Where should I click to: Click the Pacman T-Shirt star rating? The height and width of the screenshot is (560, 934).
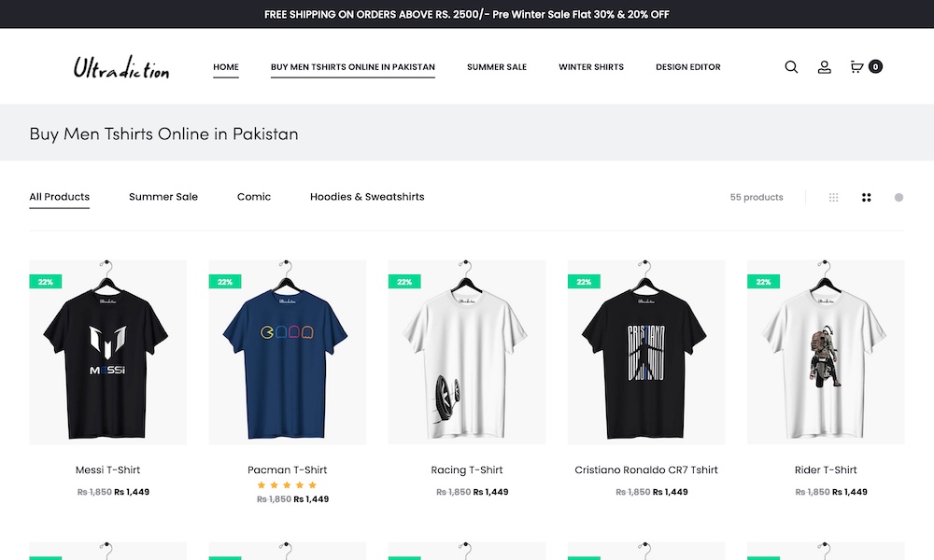tap(287, 485)
